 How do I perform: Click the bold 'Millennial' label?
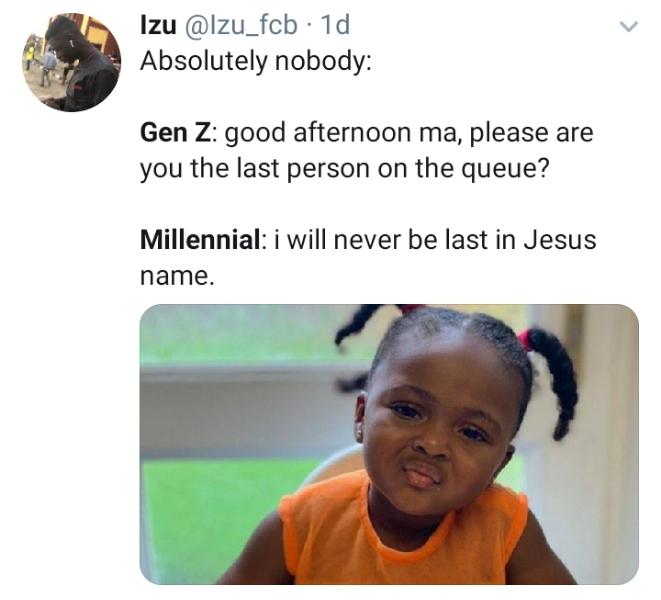coord(200,241)
